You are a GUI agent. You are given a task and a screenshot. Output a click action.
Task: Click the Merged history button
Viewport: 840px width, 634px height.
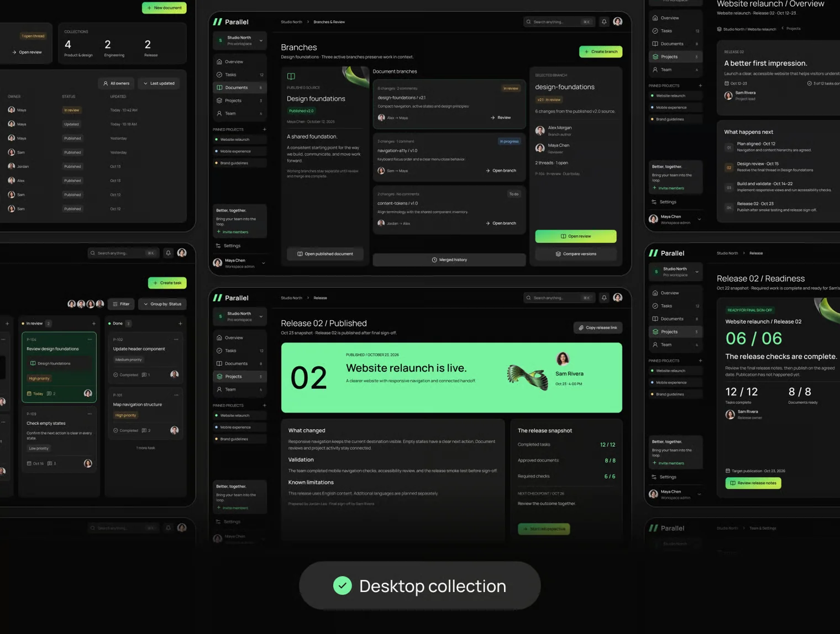pyautogui.click(x=449, y=260)
